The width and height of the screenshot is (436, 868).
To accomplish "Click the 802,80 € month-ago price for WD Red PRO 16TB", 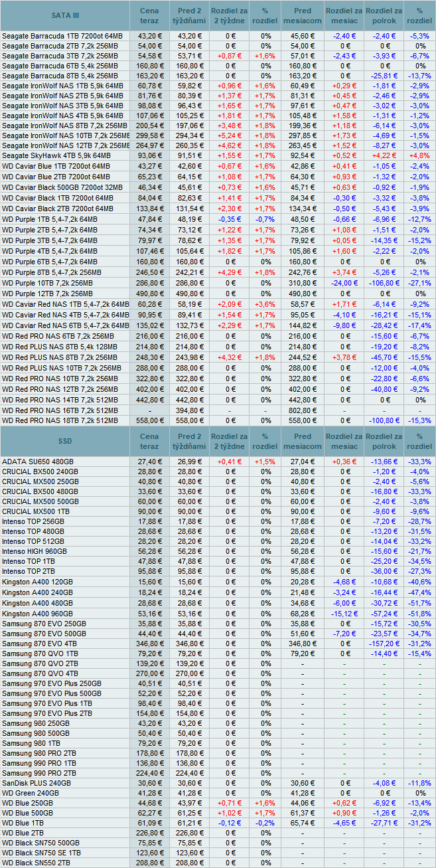I will click(302, 410).
